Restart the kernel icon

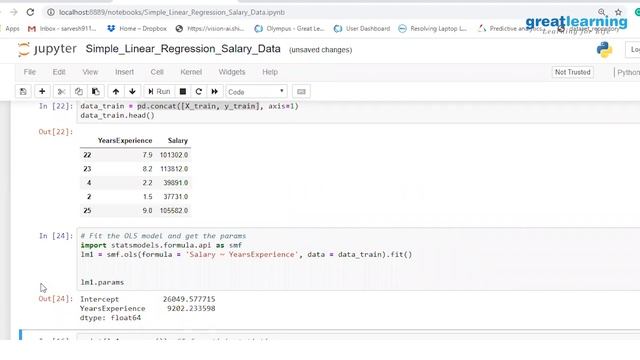click(x=199, y=91)
